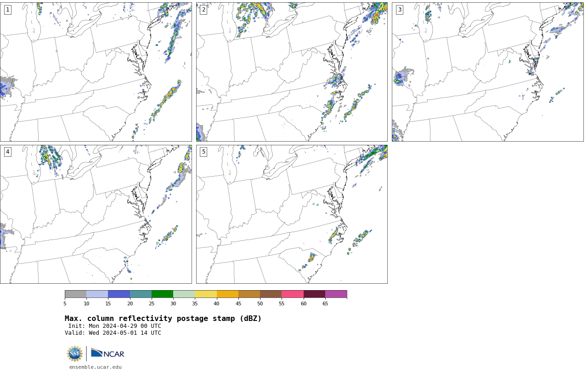Click the pale green 30-35 dBZ swatch
The width and height of the screenshot is (588, 372).
pyautogui.click(x=184, y=294)
